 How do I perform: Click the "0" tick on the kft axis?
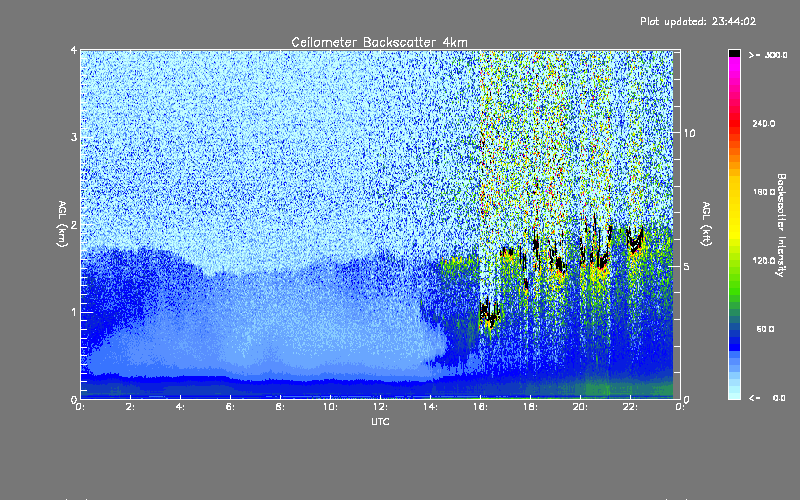[x=687, y=399]
